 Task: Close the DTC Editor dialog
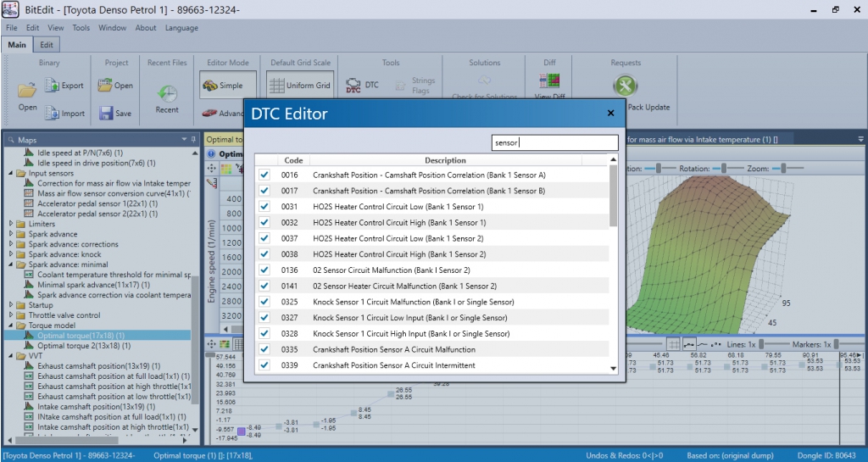610,113
